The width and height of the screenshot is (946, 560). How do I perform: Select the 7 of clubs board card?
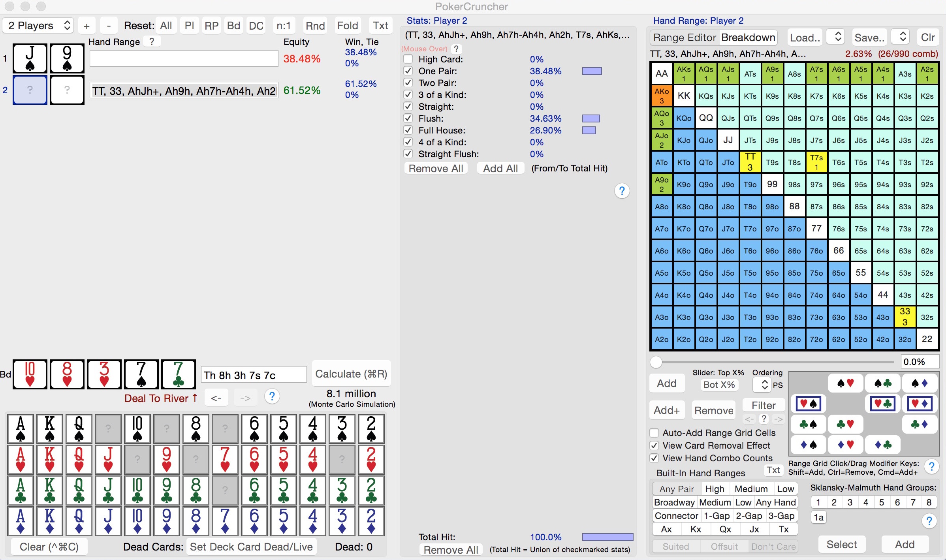click(179, 374)
